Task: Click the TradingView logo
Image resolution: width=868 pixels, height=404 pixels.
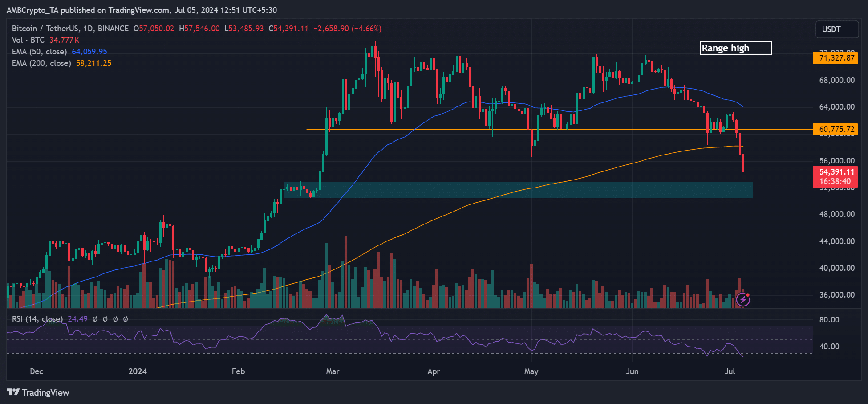Action: click(38, 392)
